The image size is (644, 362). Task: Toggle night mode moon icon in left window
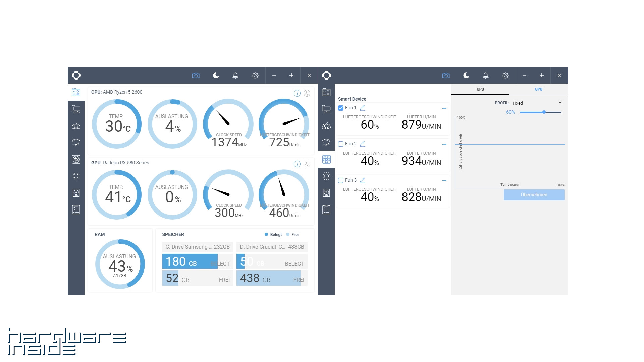tap(216, 75)
